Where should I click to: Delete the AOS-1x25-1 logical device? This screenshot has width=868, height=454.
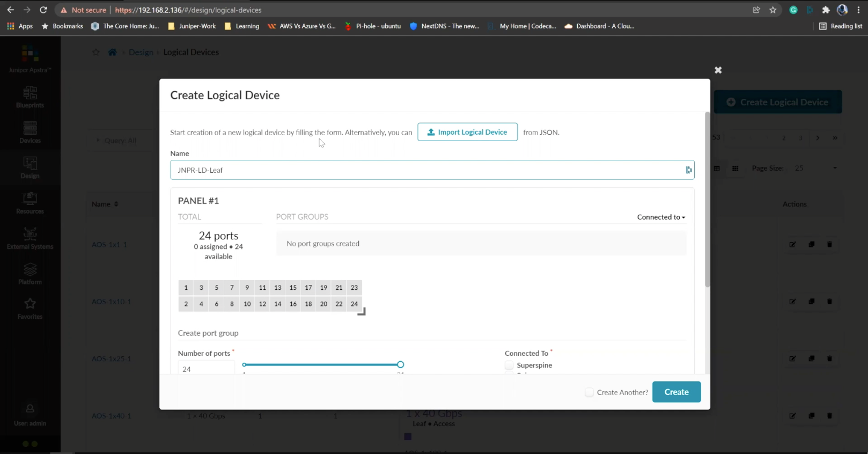(829, 358)
